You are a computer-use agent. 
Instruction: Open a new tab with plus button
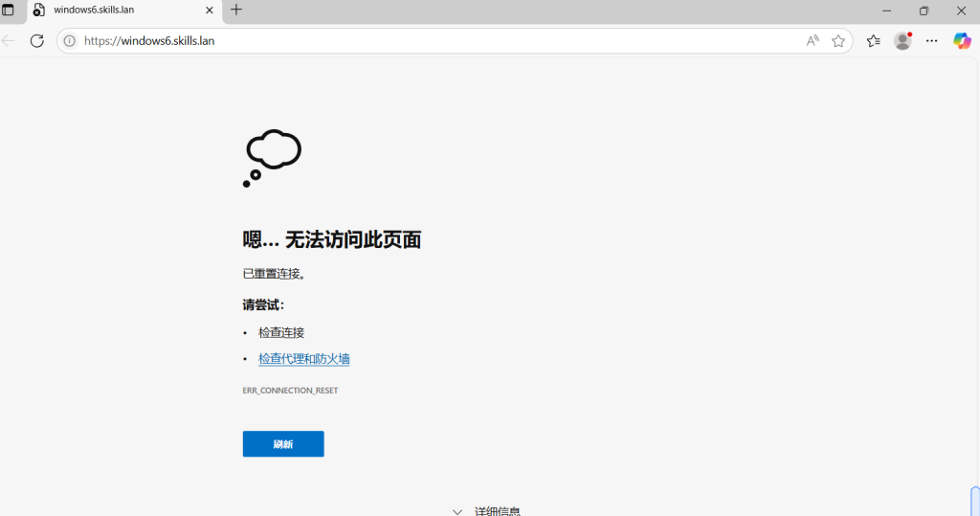click(x=236, y=11)
